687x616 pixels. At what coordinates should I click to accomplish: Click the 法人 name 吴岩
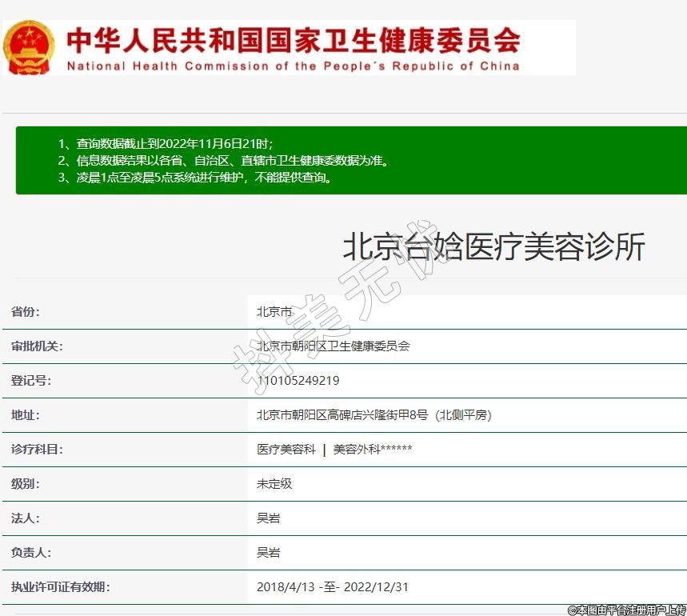click(x=268, y=518)
